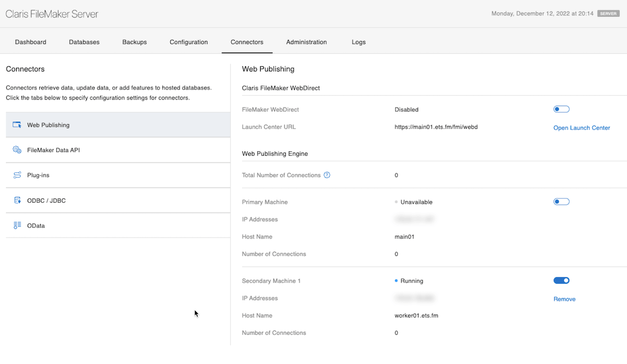Viewport: 627px width, 364px height.
Task: Switch to the Databases tab
Action: click(x=84, y=42)
